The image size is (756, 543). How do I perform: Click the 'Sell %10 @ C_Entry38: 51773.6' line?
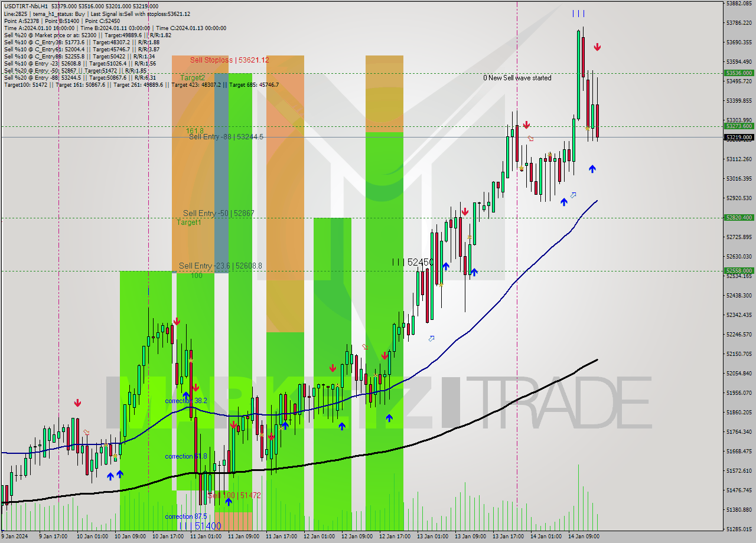(82, 42)
